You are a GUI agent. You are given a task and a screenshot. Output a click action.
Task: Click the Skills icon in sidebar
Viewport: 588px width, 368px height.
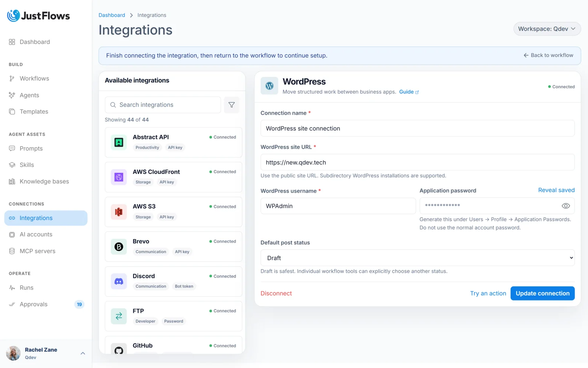coord(12,165)
